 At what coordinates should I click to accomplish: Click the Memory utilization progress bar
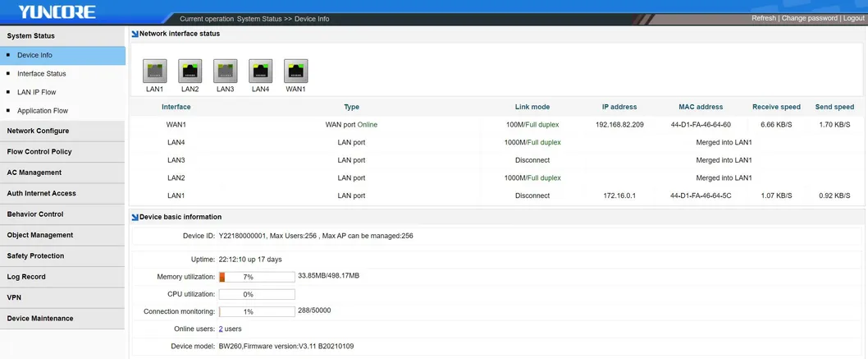(256, 277)
